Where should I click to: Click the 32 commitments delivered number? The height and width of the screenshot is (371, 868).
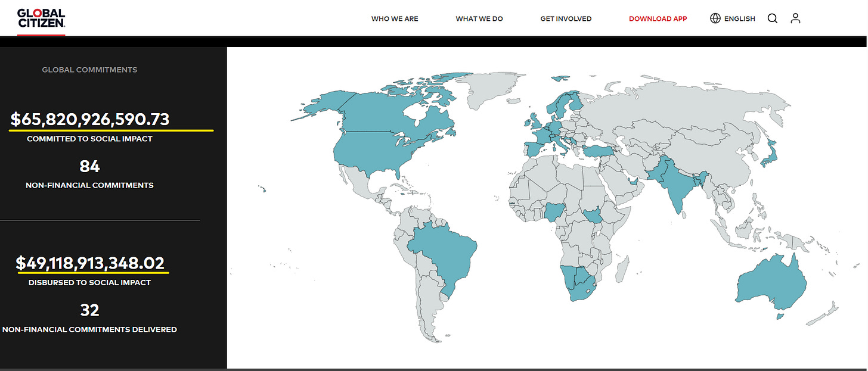pyautogui.click(x=89, y=310)
